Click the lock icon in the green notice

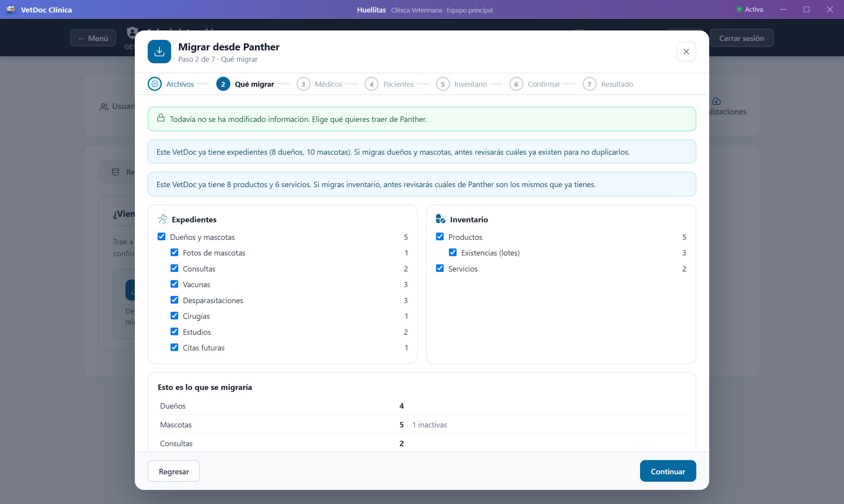[x=161, y=118]
